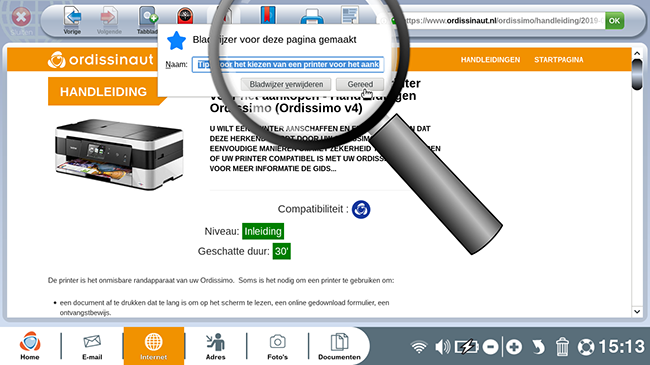Click Bladwijzer verwijderen button

click(x=286, y=84)
